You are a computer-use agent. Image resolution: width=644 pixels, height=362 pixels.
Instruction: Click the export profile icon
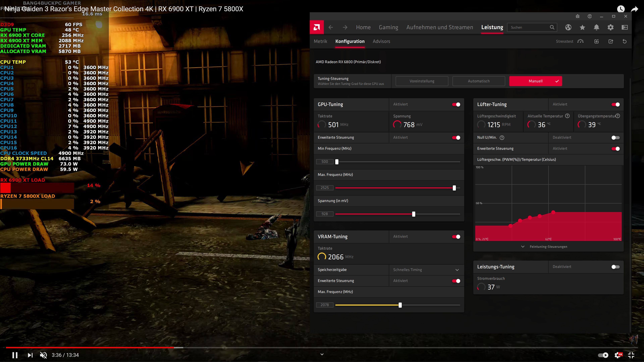point(610,41)
